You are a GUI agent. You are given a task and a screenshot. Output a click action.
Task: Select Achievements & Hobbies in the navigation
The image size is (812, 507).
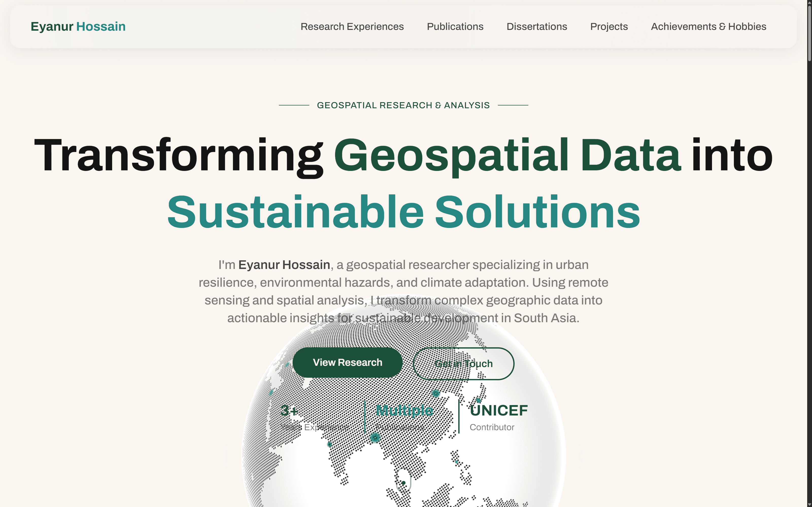click(708, 26)
